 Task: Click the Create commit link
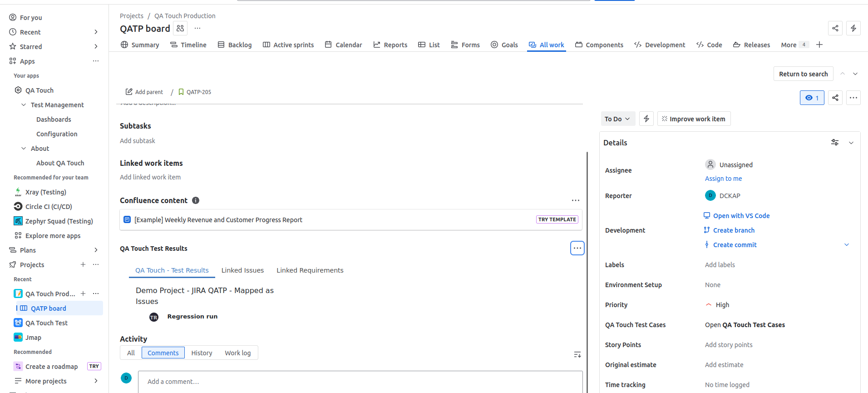[730, 245]
